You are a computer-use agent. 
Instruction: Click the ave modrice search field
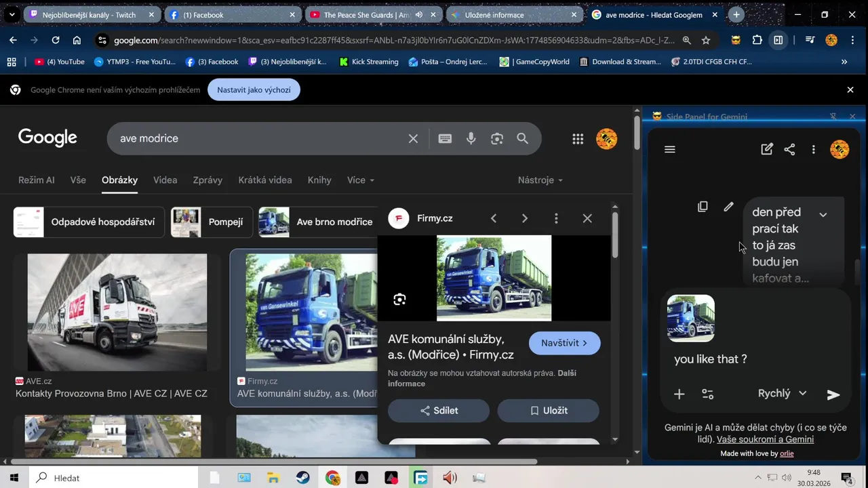click(x=258, y=138)
